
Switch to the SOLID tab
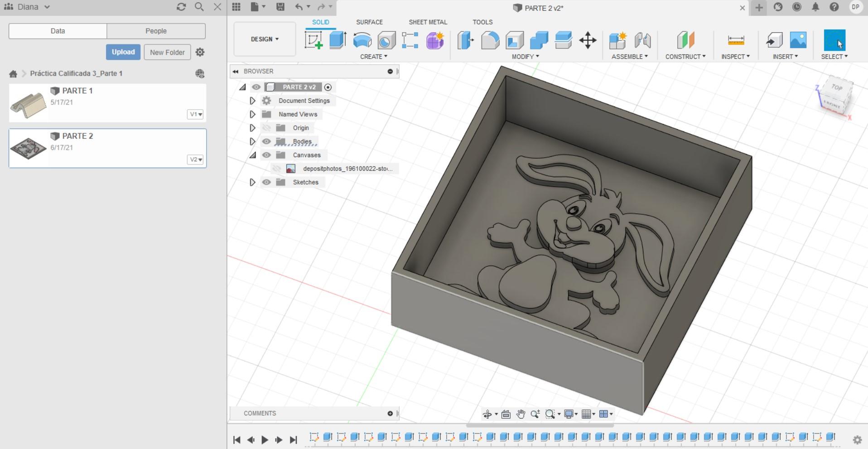321,22
